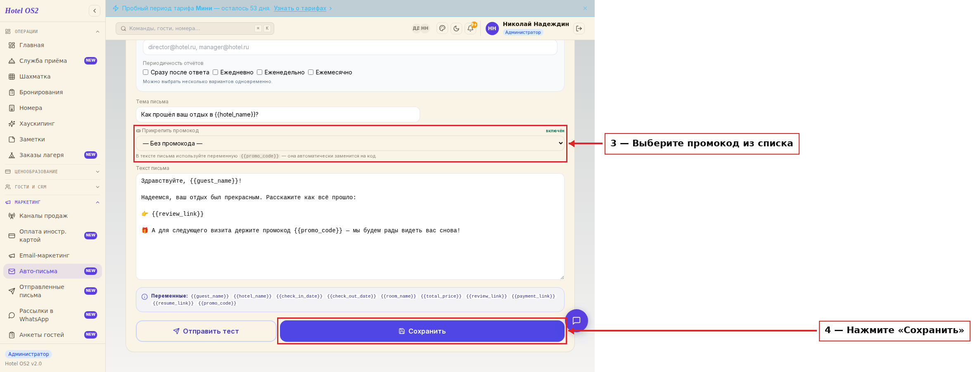Screen dimensions: 980x372
Task: Follow the 'Узнать о тарифах' link
Action: pyautogui.click(x=300, y=8)
